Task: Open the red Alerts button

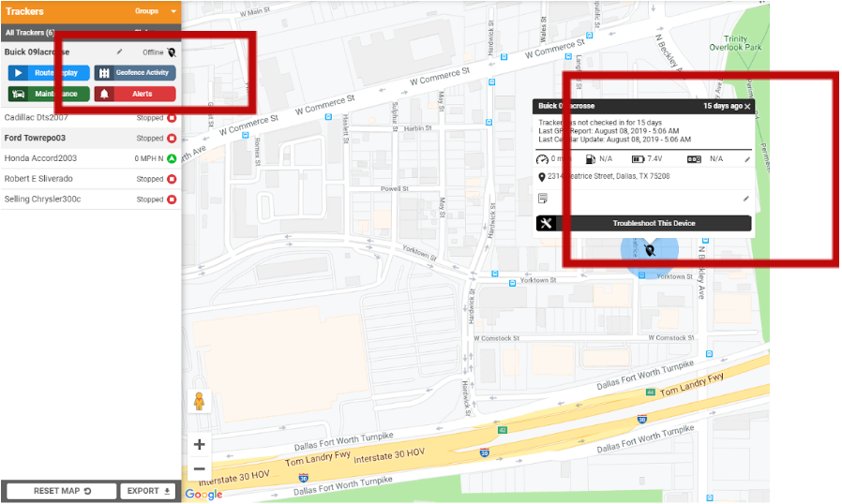Action: [135, 94]
